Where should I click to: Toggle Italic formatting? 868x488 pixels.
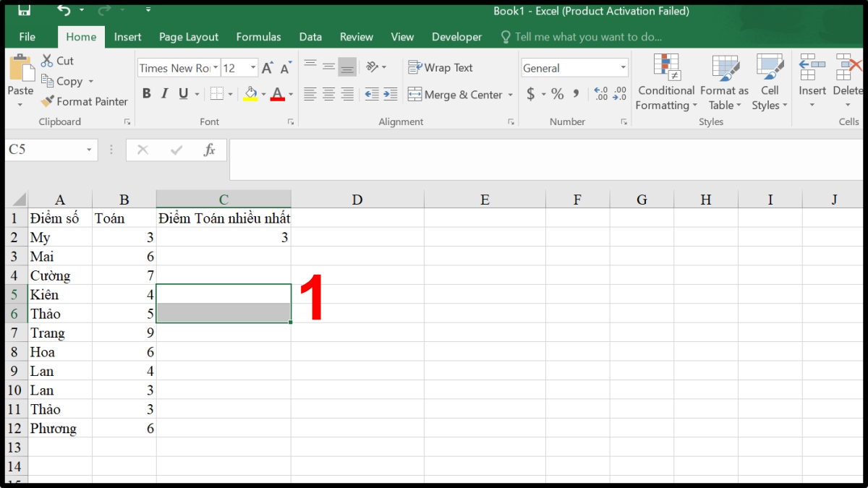(x=165, y=94)
